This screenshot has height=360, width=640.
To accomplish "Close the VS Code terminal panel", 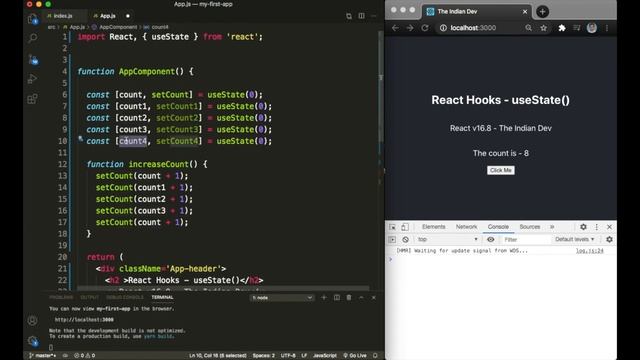I will click(374, 298).
